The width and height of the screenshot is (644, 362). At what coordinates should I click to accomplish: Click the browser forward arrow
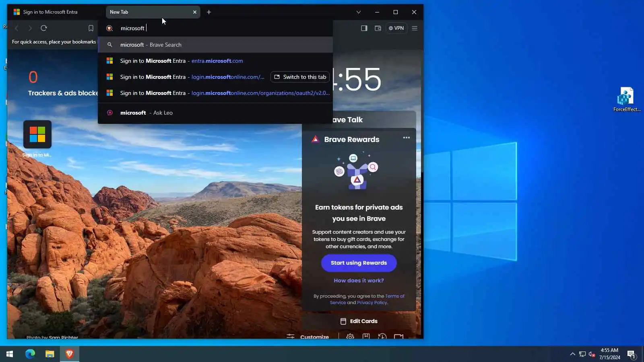pos(30,28)
